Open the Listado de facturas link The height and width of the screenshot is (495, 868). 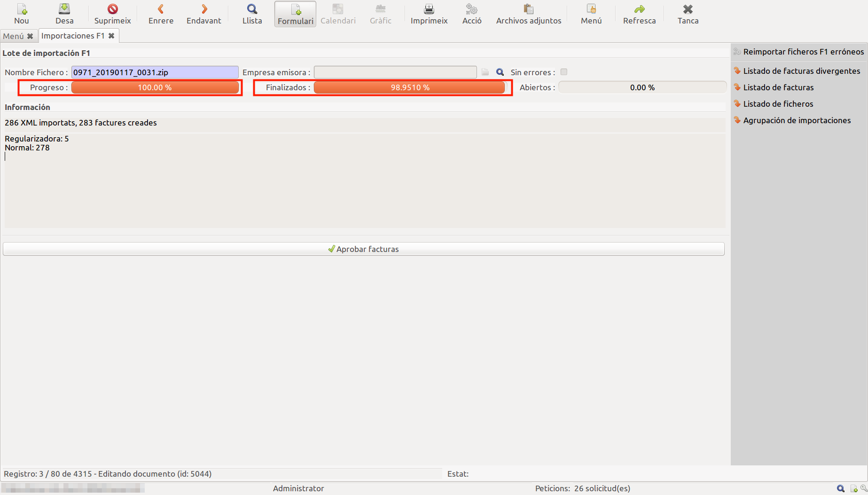click(778, 87)
